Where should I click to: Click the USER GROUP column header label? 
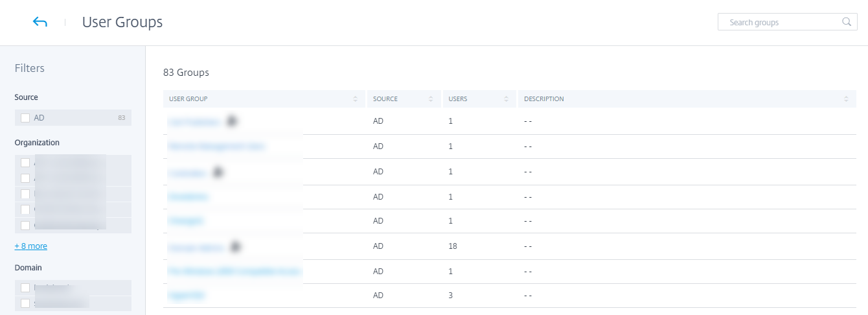[x=188, y=99]
